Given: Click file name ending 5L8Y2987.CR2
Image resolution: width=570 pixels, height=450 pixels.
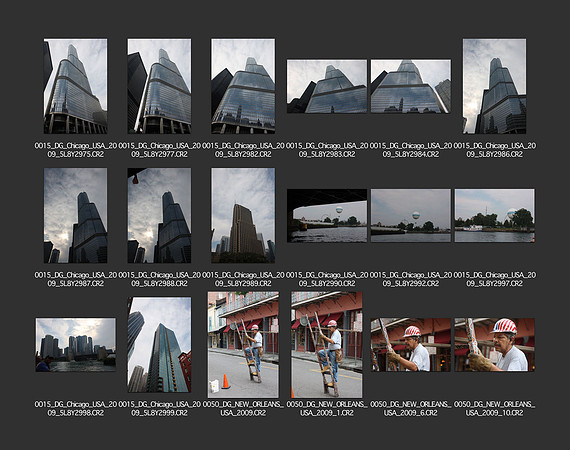Looking at the screenshot, I should point(76,279).
